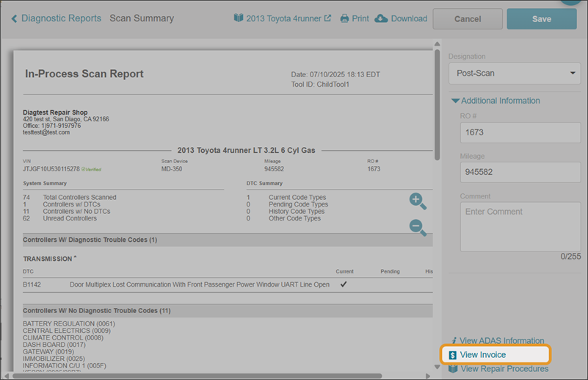588x380 pixels.
Task: Click the printer icon
Action: click(344, 19)
